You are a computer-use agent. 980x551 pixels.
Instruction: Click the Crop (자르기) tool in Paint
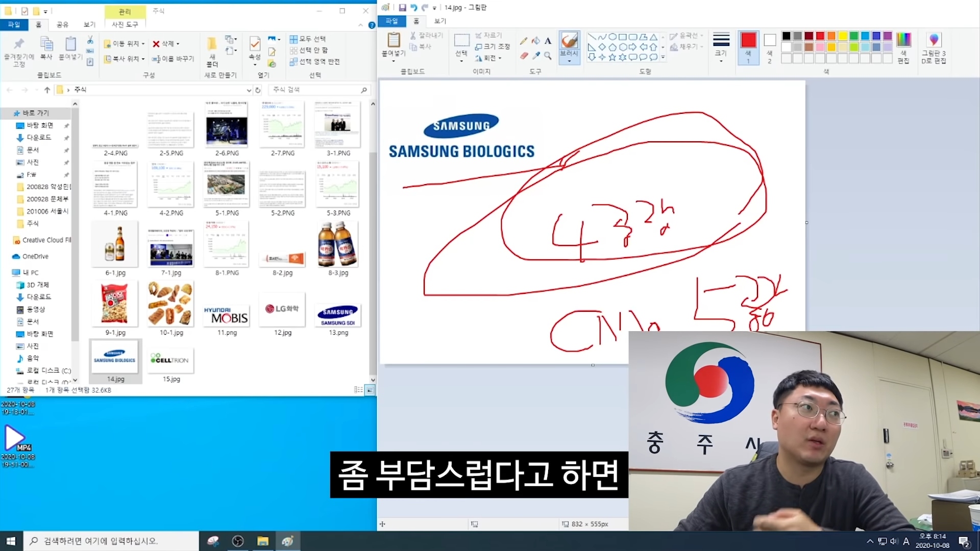488,35
